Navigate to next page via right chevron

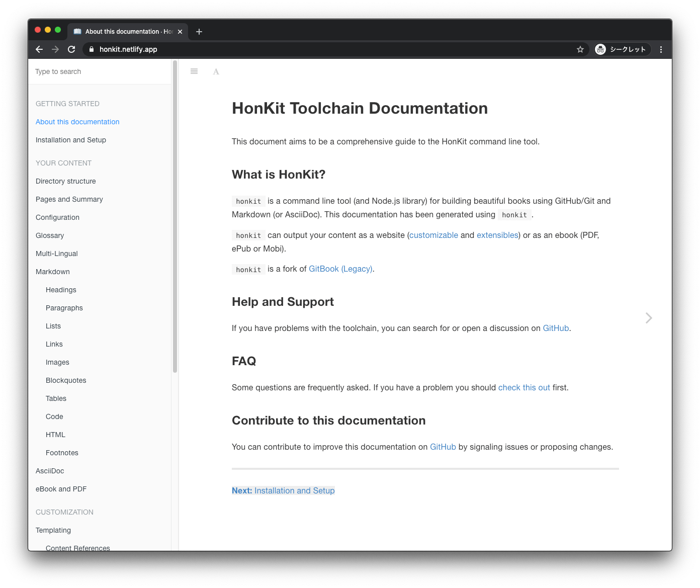pyautogui.click(x=648, y=318)
